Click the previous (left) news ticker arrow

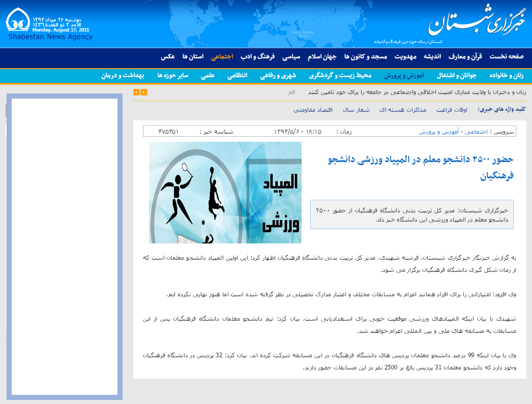click(x=136, y=92)
